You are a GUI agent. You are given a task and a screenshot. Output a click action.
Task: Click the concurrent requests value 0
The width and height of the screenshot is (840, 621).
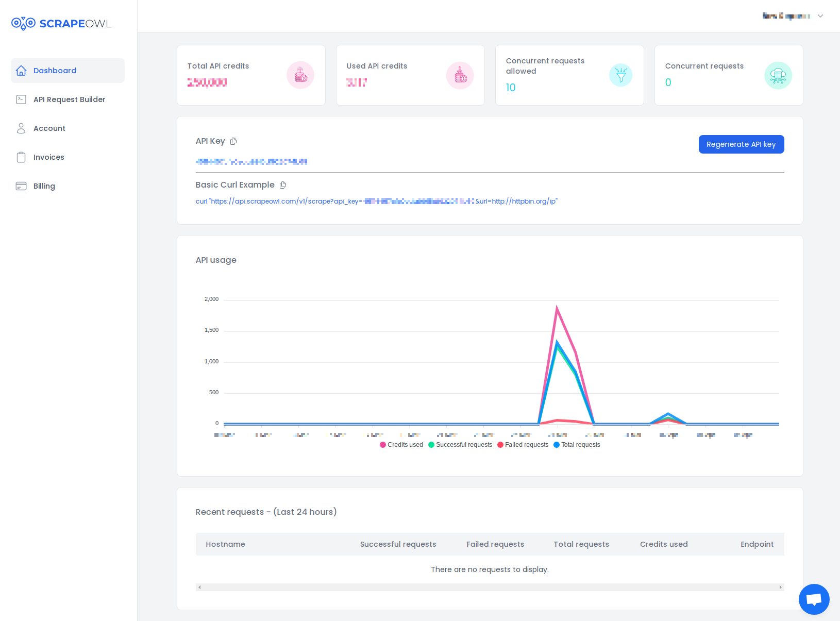pyautogui.click(x=668, y=82)
